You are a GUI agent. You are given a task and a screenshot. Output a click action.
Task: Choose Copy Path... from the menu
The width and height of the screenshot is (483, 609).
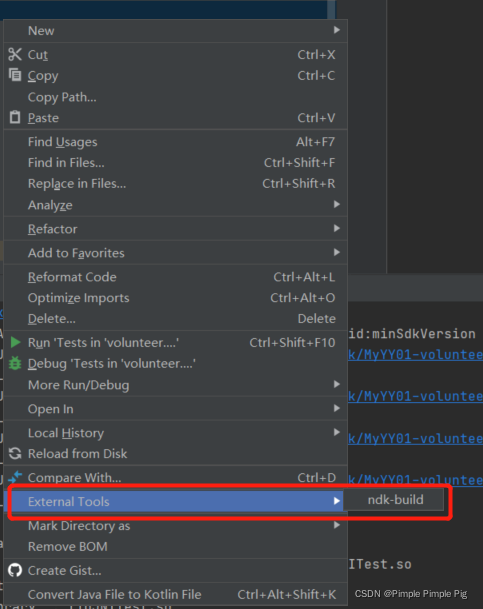tap(175, 97)
